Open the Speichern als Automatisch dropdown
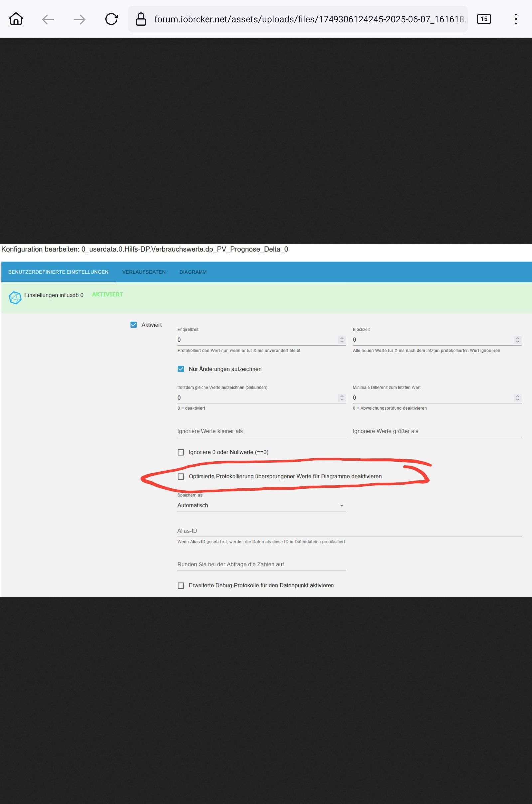532x804 pixels. [261, 505]
